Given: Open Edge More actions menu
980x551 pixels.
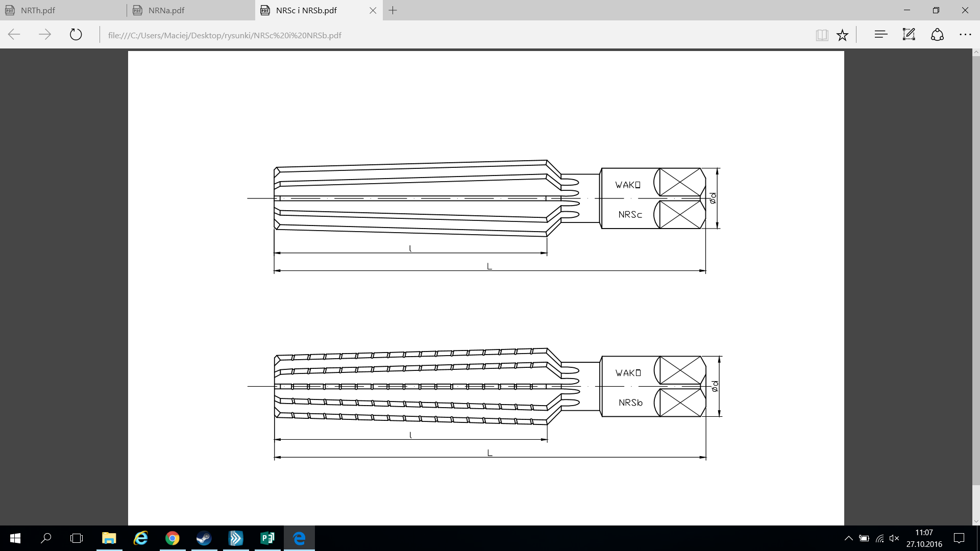Looking at the screenshot, I should pos(965,35).
